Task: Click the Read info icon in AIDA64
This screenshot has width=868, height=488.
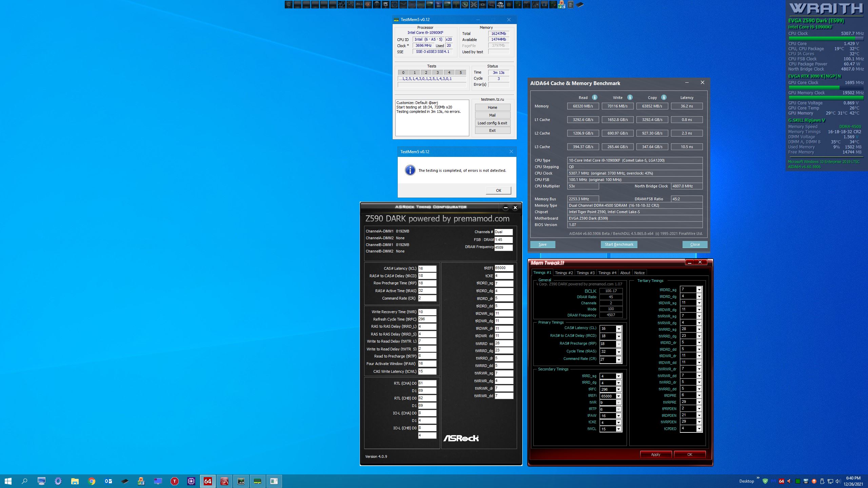Action: 594,97
